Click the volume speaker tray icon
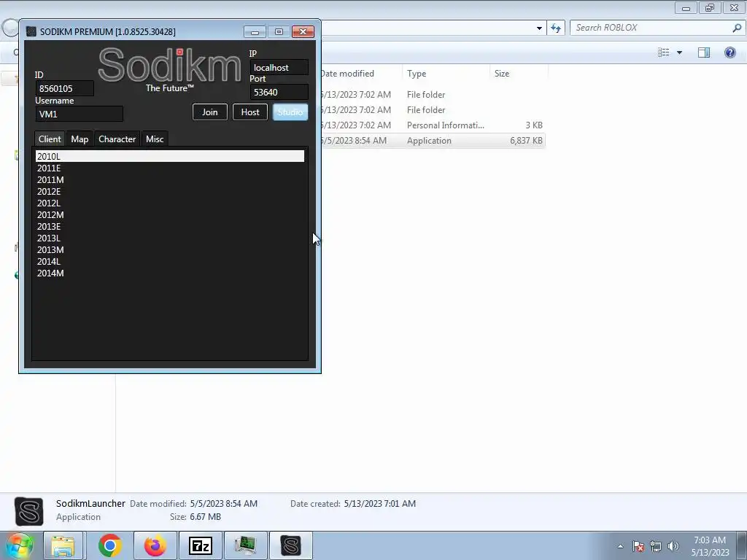 [x=673, y=546]
